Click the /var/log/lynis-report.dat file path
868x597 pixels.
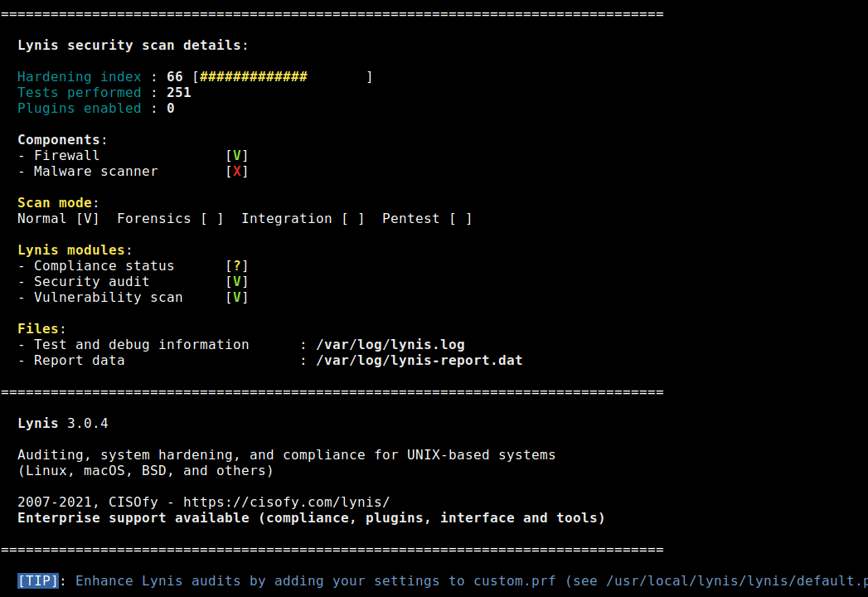pos(419,361)
